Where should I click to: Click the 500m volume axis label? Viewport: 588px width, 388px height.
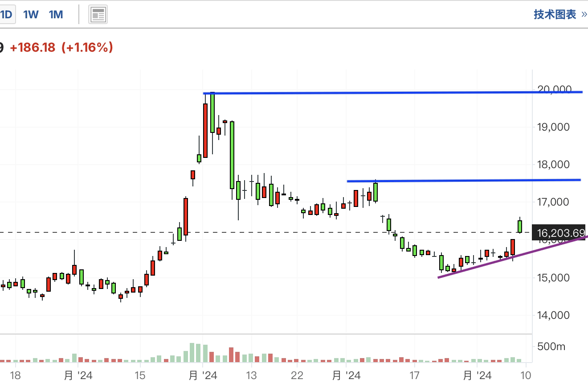tap(551, 347)
